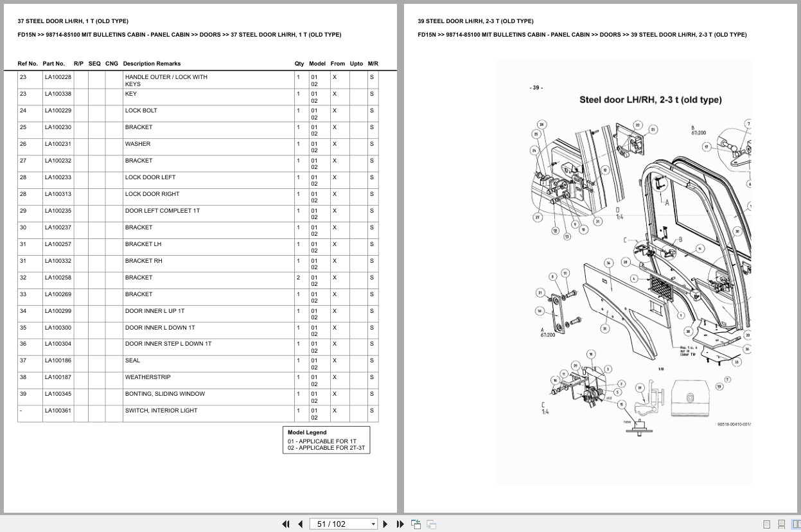The image size is (801, 532).
Task: Click the diagram heading Steel door LH/RH, 2-3 t
Action: pyautogui.click(x=651, y=100)
